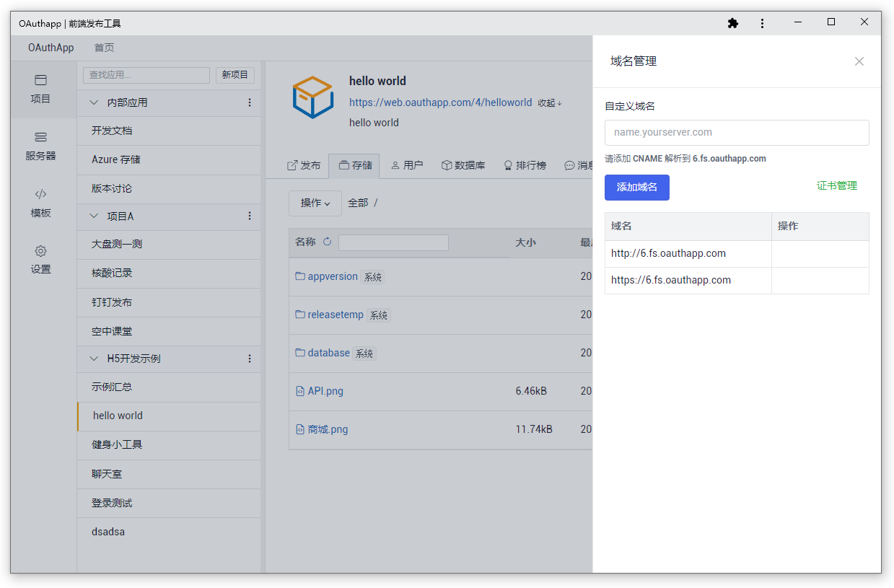Collapse the 内部应用 group
894x588 pixels.
tap(93, 102)
